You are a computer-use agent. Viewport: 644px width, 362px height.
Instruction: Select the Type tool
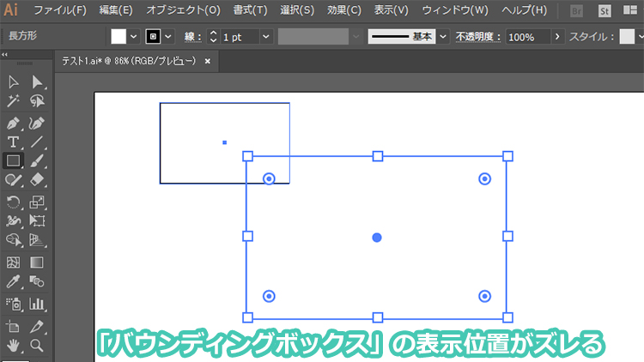coord(14,142)
